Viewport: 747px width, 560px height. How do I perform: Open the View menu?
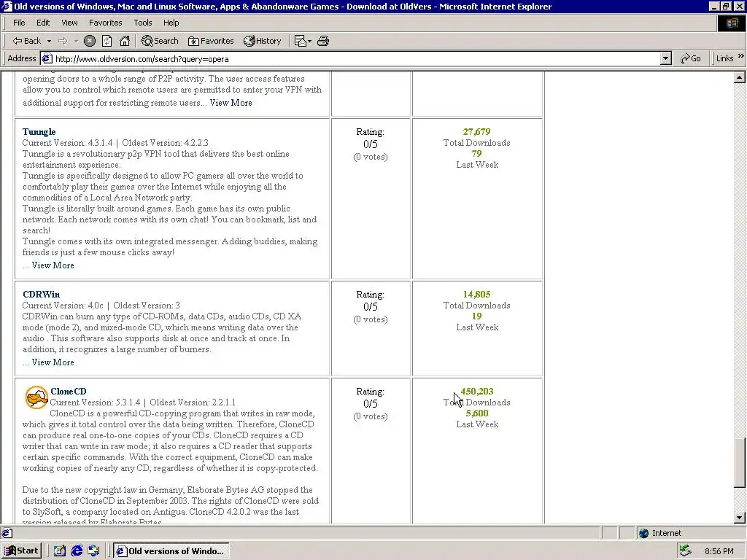69,23
